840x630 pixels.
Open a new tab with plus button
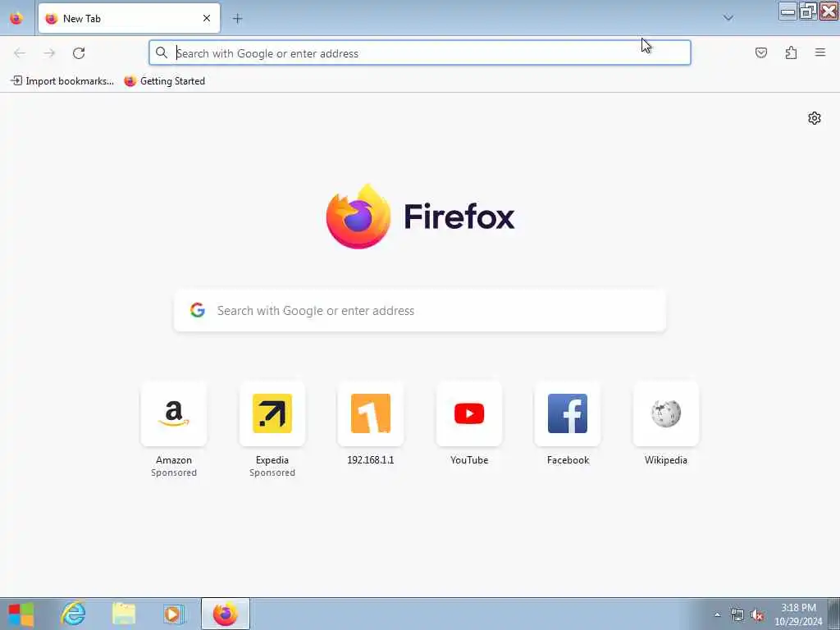coord(237,19)
